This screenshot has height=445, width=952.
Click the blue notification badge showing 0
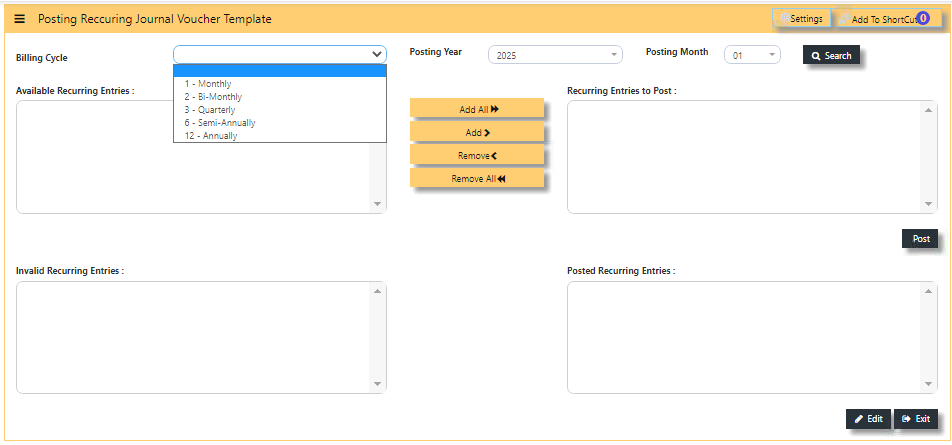[923, 18]
